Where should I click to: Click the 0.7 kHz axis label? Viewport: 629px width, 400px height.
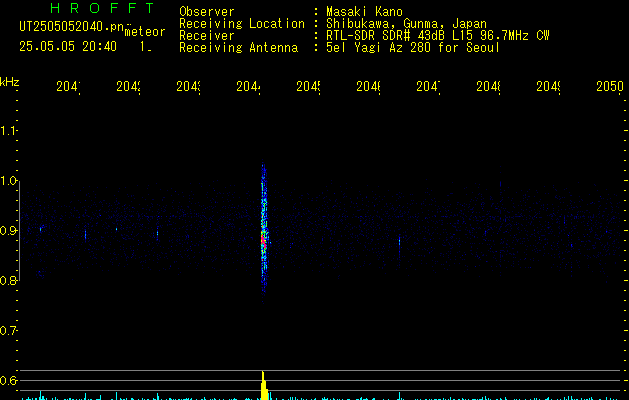click(8, 331)
